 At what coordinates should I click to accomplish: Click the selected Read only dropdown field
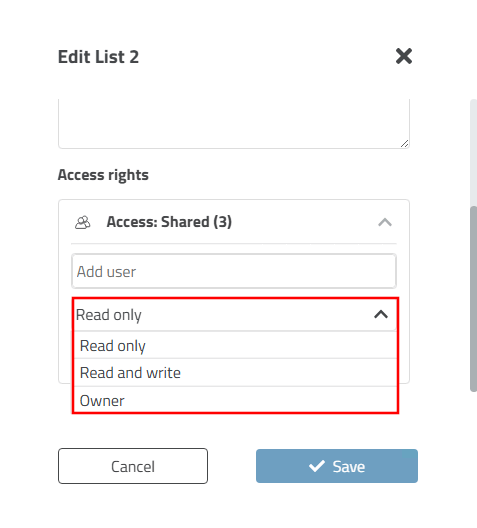[235, 315]
